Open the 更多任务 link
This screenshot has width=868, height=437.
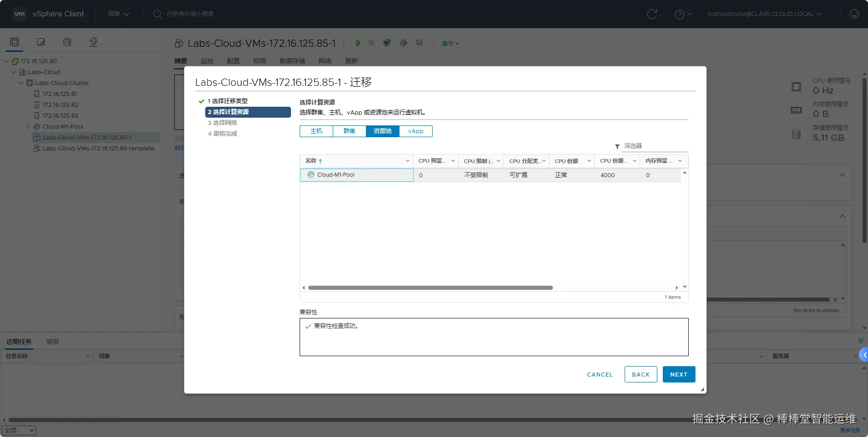tap(850, 430)
